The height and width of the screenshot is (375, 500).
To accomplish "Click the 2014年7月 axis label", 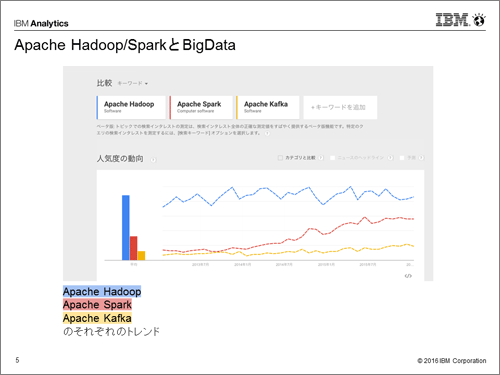I will click(x=284, y=264).
